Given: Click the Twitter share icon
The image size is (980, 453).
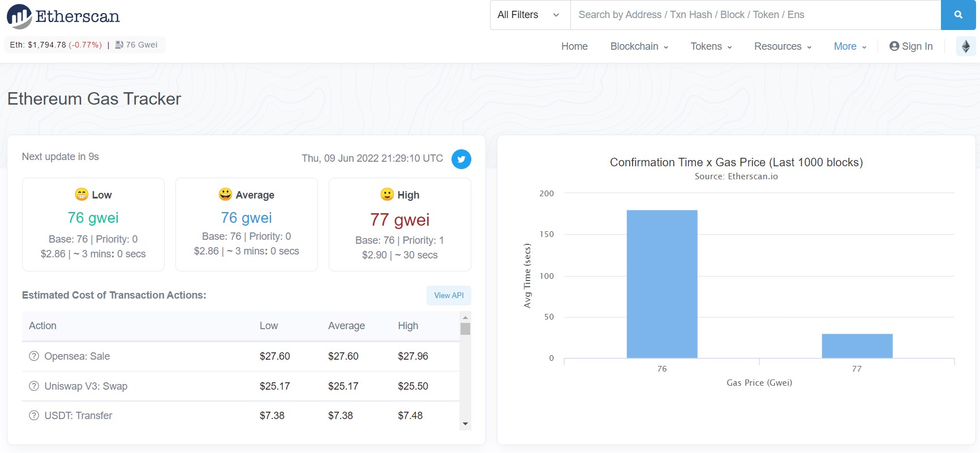Looking at the screenshot, I should pos(461,159).
